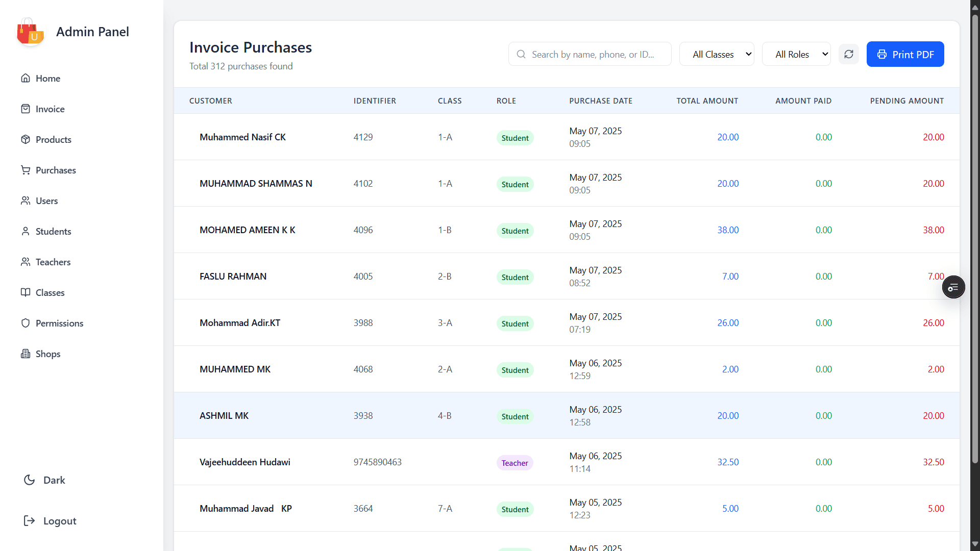Screen dimensions: 980x551
Task: Click the Shops building icon in sidebar
Action: [x=26, y=354]
